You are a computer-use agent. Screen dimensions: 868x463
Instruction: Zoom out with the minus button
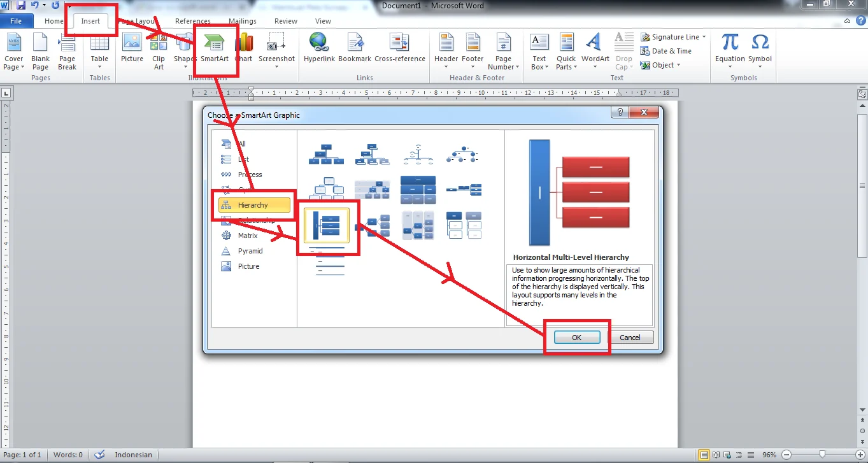786,455
